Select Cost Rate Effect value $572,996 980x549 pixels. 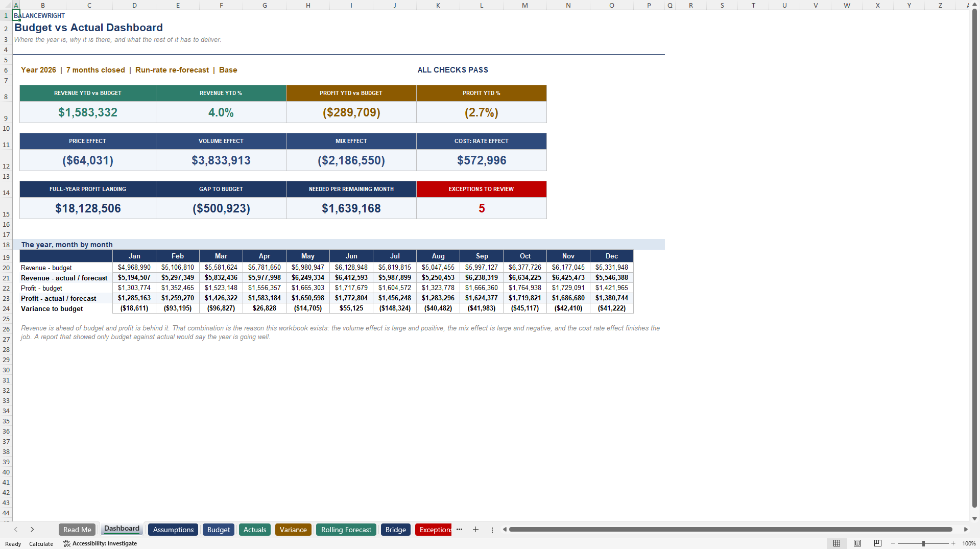[x=482, y=160]
